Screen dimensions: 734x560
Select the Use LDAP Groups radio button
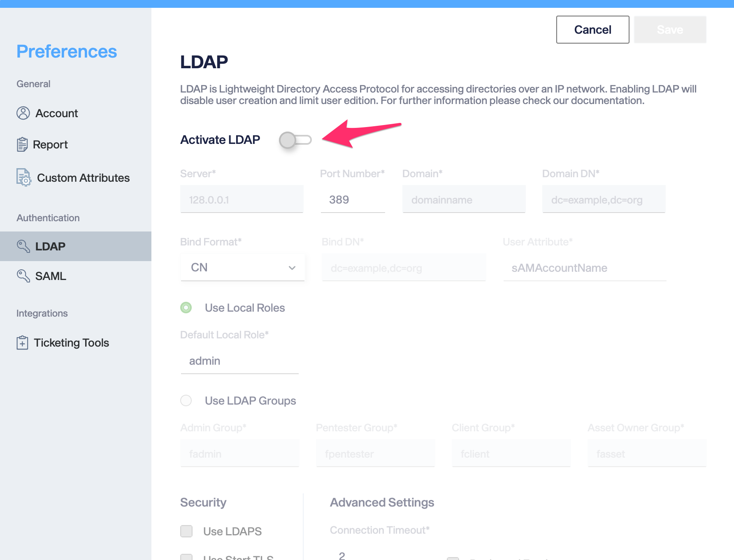point(186,400)
